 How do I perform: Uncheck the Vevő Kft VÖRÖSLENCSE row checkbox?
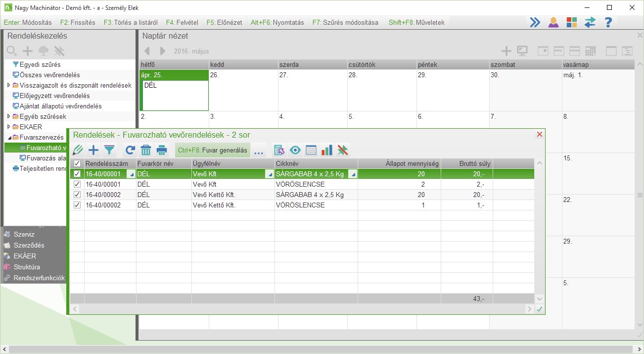click(x=77, y=184)
